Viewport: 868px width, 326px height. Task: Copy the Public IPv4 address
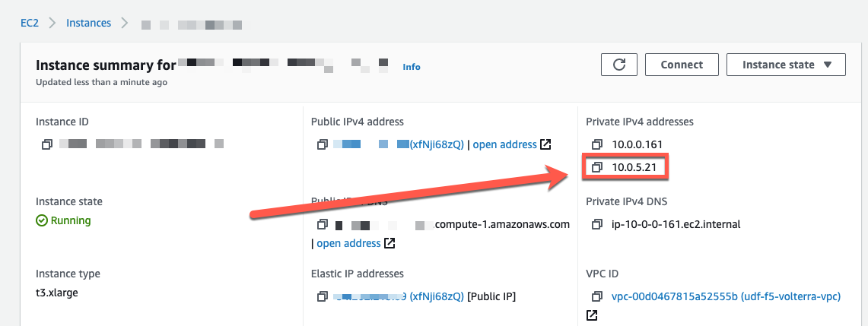click(x=323, y=144)
